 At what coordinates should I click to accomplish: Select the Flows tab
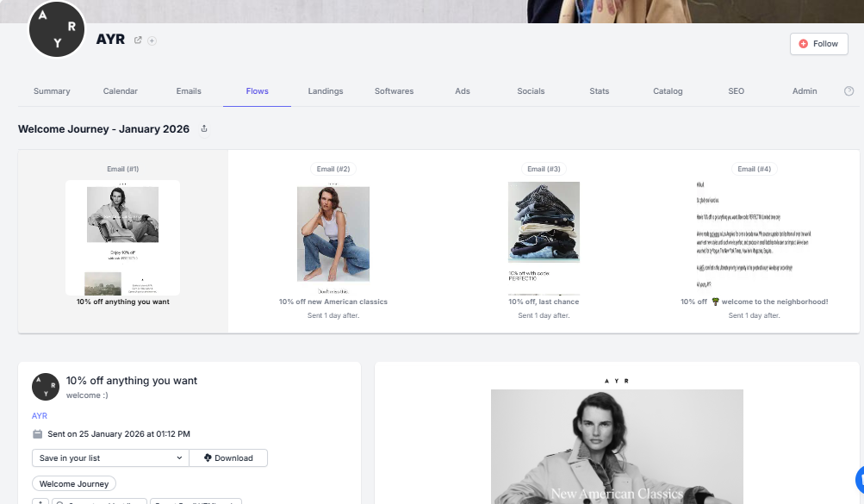click(258, 91)
